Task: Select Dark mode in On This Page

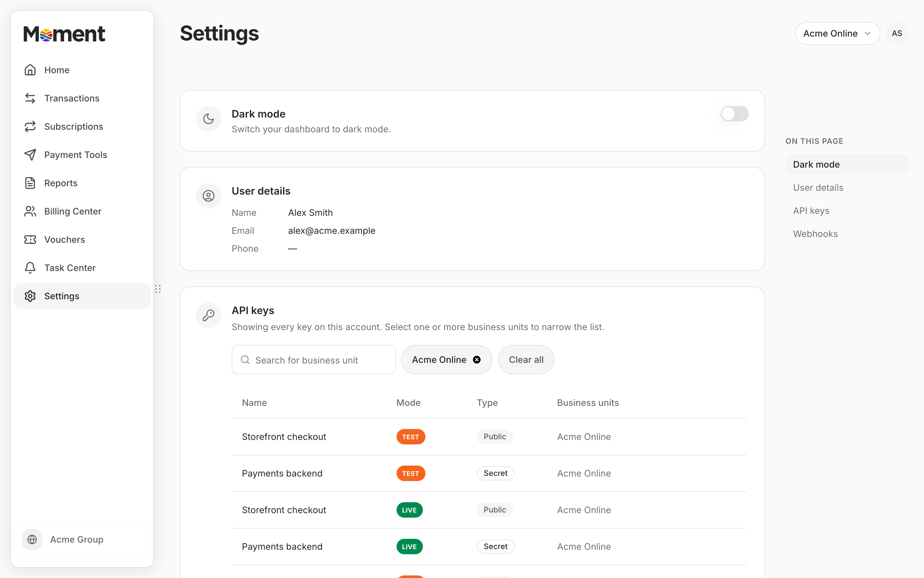Action: pos(847,164)
